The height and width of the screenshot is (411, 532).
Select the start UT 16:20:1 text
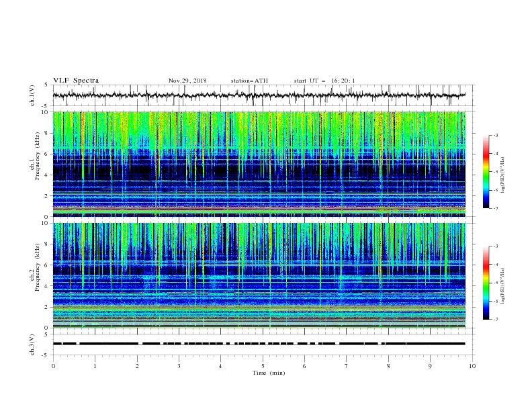coord(324,81)
